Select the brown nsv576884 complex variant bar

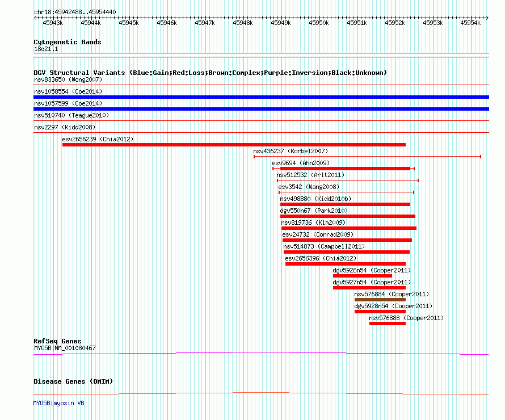[380, 300]
